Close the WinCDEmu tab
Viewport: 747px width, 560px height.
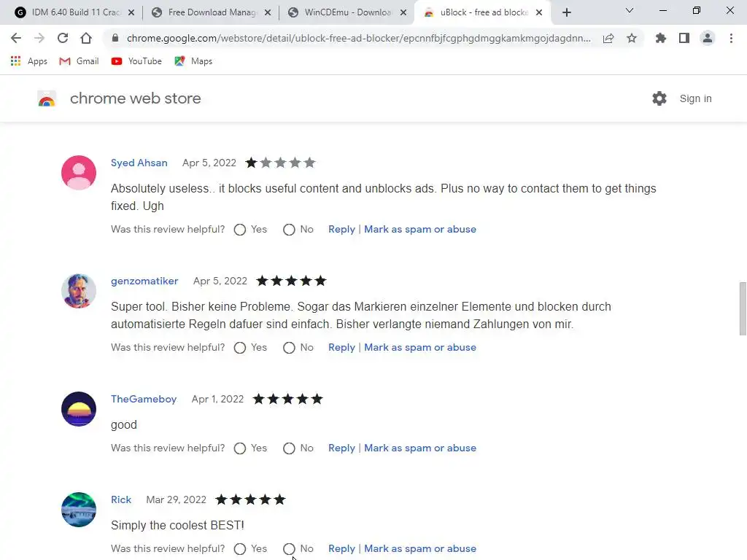pyautogui.click(x=403, y=13)
